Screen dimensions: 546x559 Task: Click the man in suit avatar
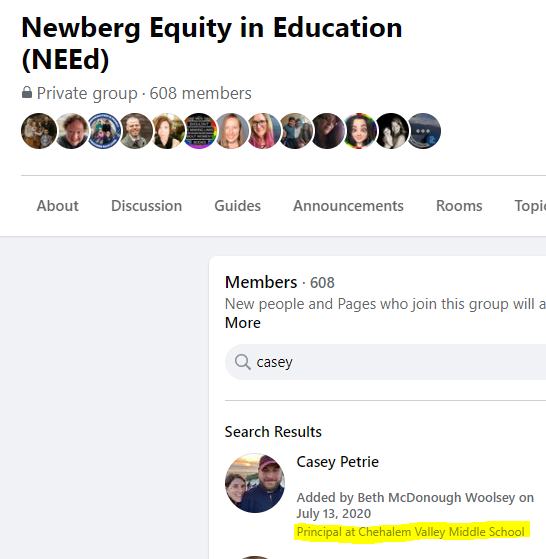135,131
